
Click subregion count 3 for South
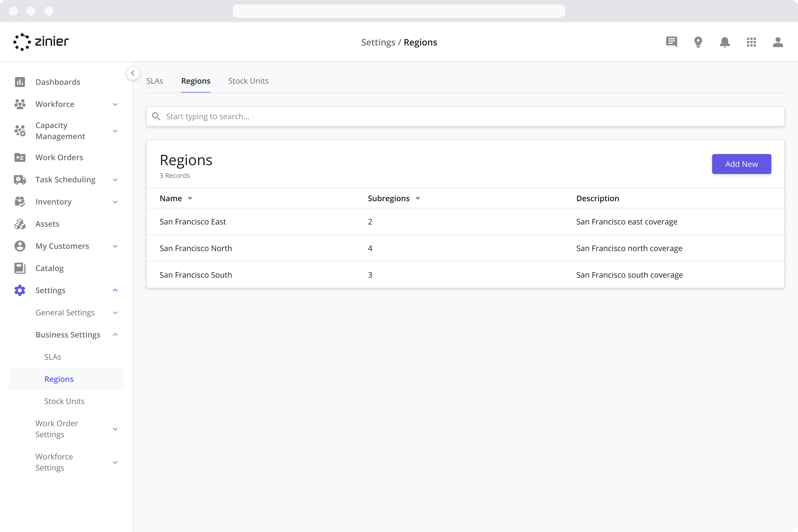tap(370, 275)
